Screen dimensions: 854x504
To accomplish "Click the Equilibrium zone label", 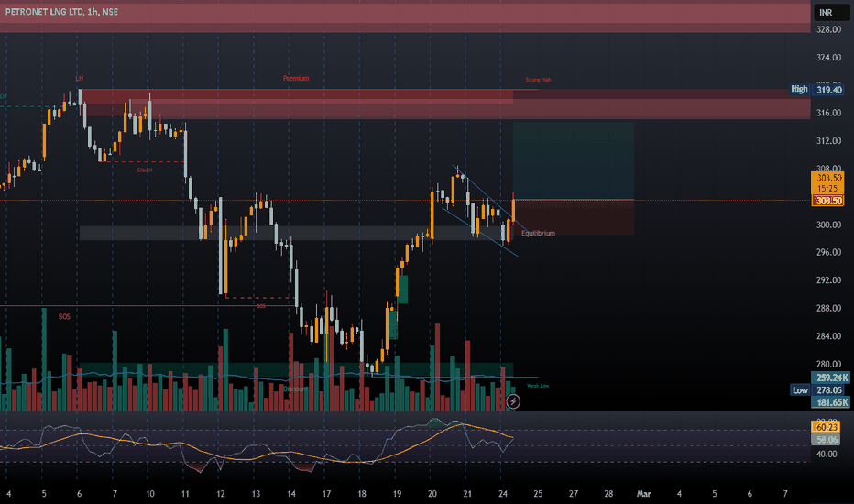I will [538, 233].
